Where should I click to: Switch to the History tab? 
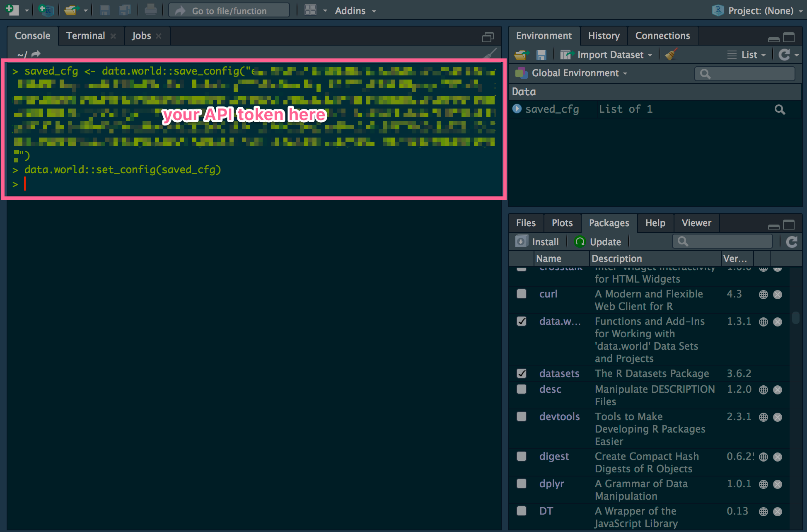[604, 36]
